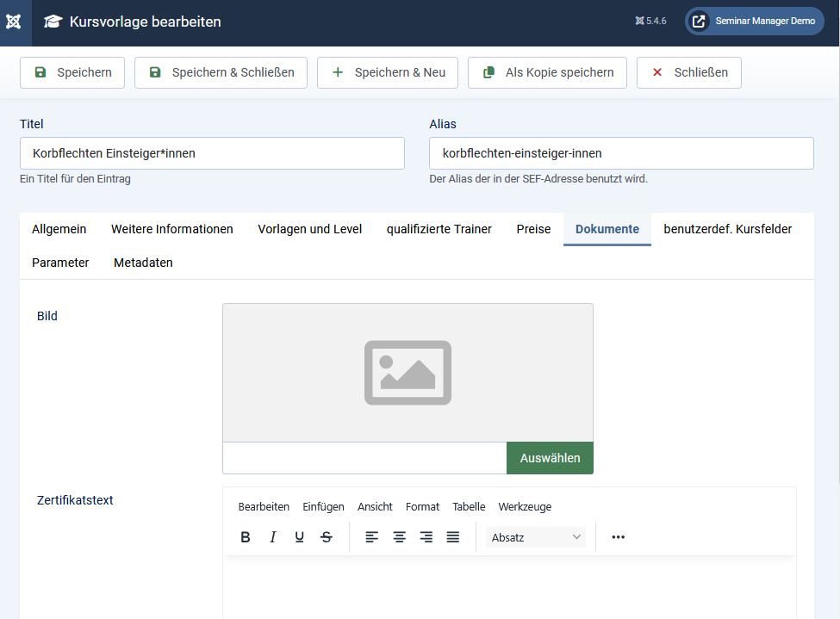The height and width of the screenshot is (619, 840).
Task: Select the Dokumente tab
Action: point(607,229)
